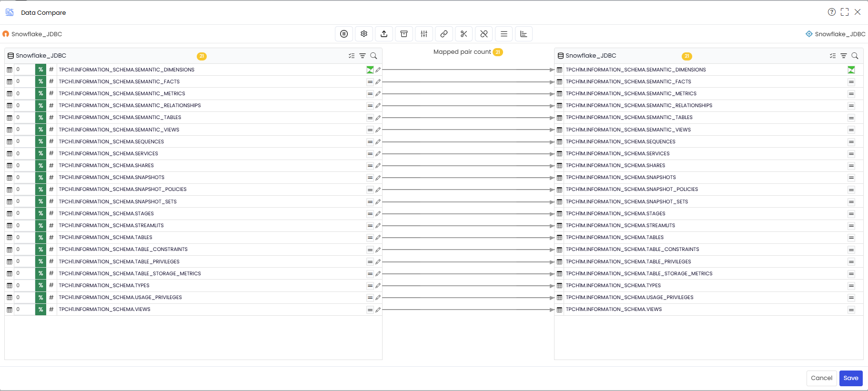
Task: Click the archive box toolbar icon
Action: tap(404, 34)
